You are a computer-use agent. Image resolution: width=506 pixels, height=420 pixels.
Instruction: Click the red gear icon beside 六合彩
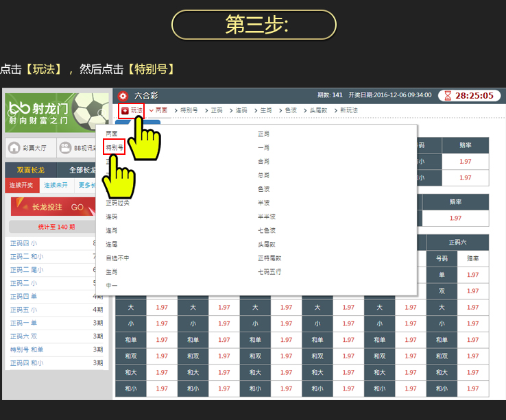(123, 96)
